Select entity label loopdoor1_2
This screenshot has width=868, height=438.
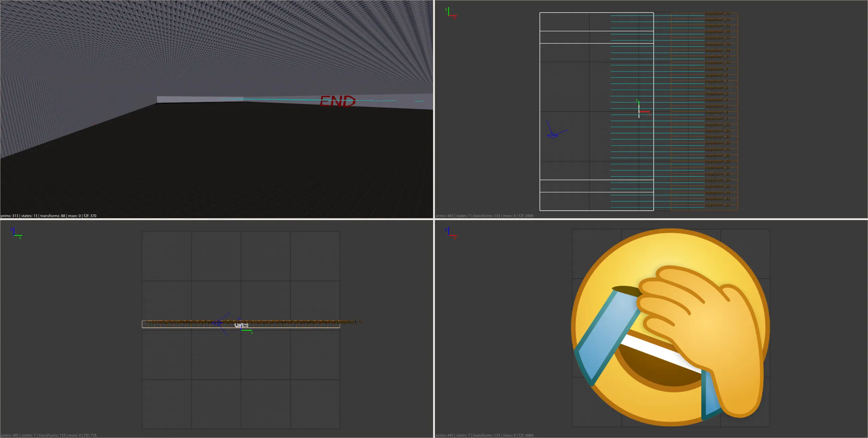716,112
